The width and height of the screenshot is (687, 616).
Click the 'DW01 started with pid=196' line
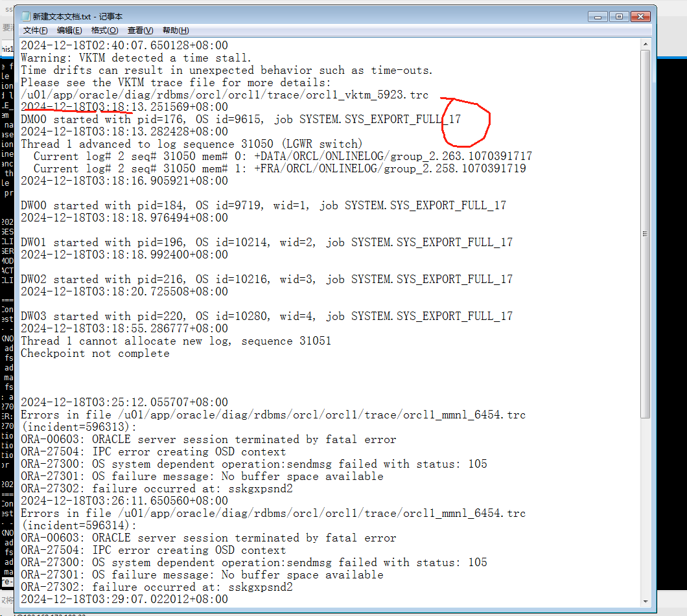point(267,242)
